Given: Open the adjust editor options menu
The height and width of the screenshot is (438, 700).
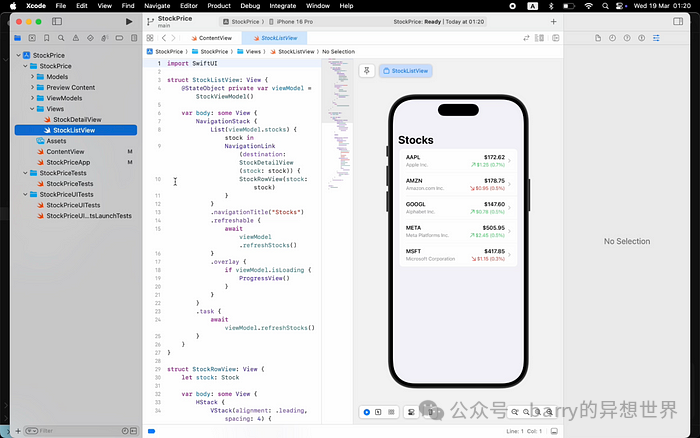Looking at the screenshot, I should (x=540, y=38).
